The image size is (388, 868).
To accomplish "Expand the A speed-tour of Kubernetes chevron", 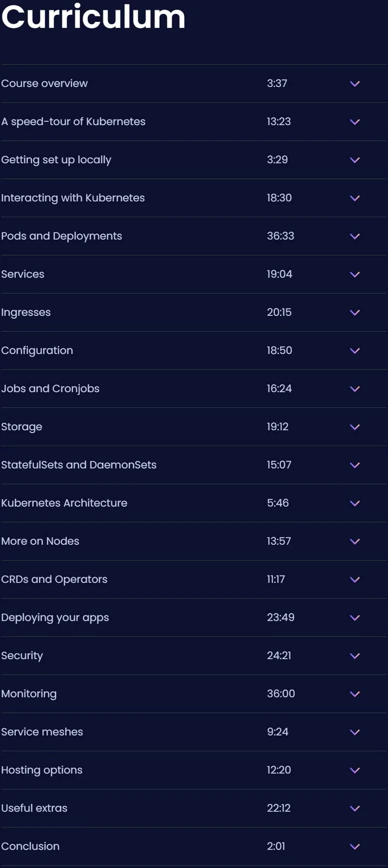I will pos(355,122).
